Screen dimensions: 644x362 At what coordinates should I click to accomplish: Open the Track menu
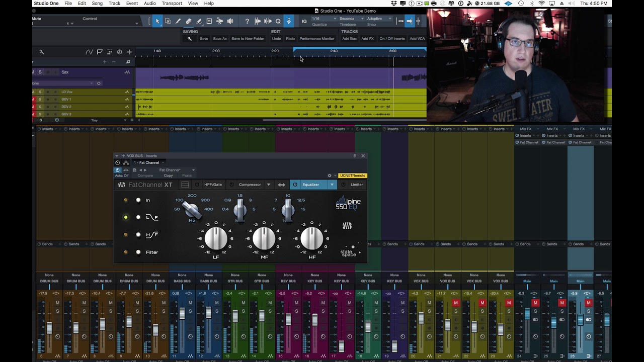coord(114,4)
